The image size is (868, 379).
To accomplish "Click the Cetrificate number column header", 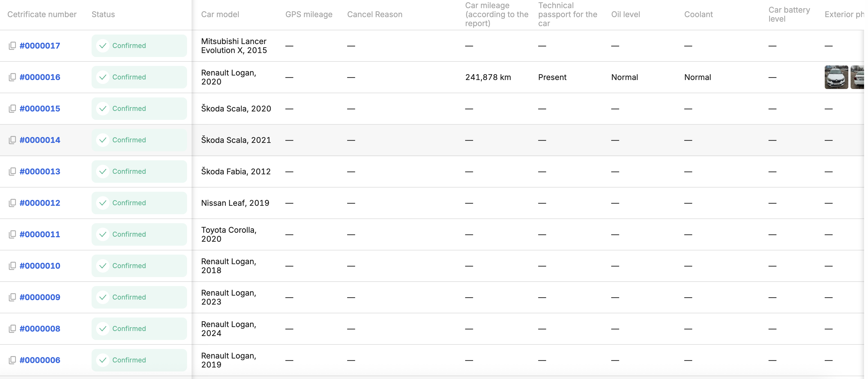I will tap(42, 15).
